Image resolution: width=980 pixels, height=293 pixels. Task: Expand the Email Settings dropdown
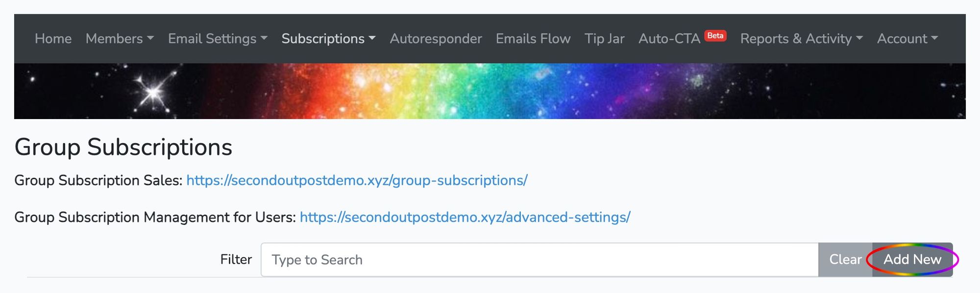[x=218, y=39]
